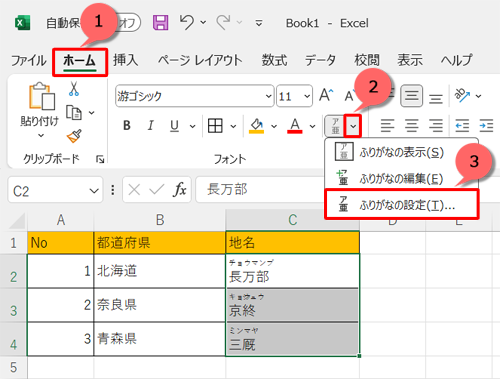
Task: Open the ページ レイアウト tab
Action: point(200,60)
